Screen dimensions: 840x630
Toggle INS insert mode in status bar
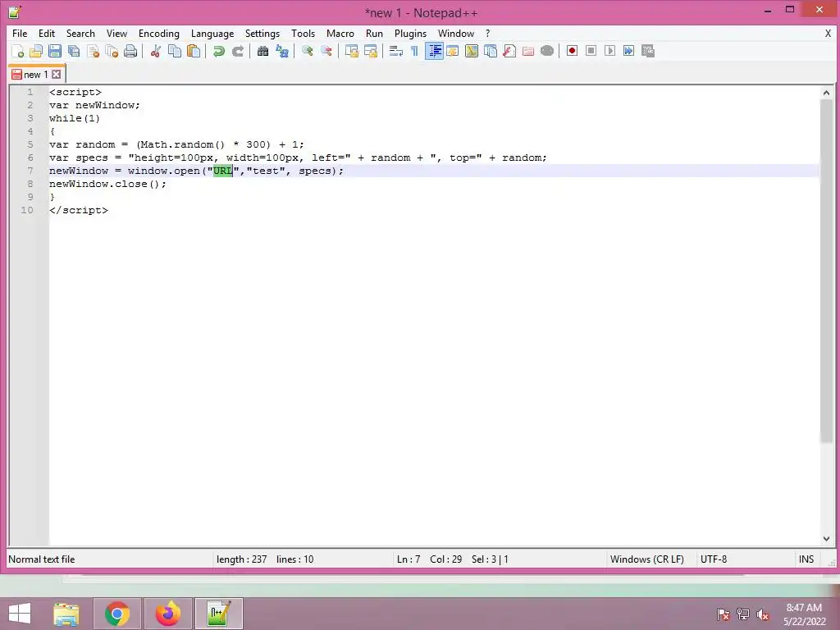806,559
